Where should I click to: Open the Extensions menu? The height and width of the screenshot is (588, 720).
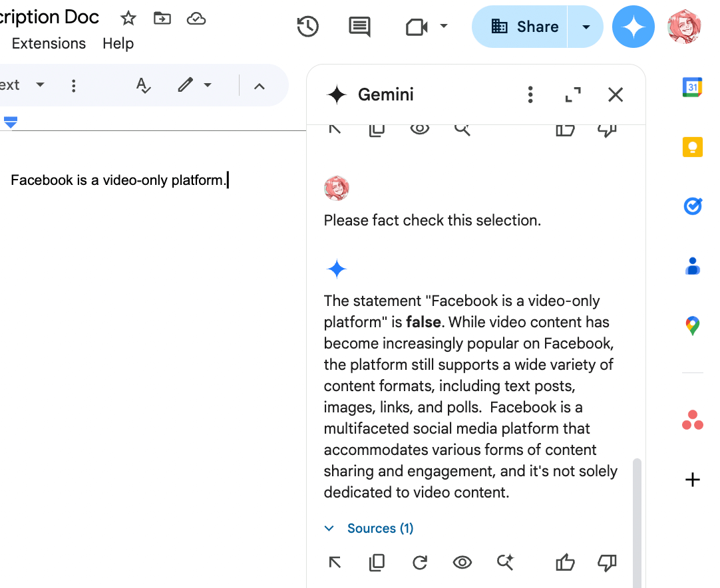tap(49, 44)
